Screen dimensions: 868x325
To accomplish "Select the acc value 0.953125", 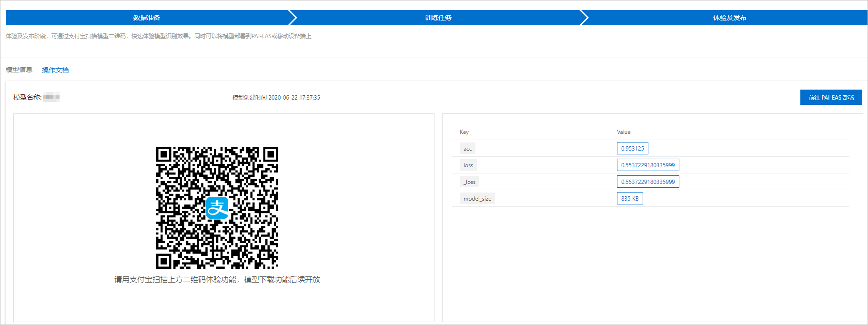I will (x=633, y=148).
